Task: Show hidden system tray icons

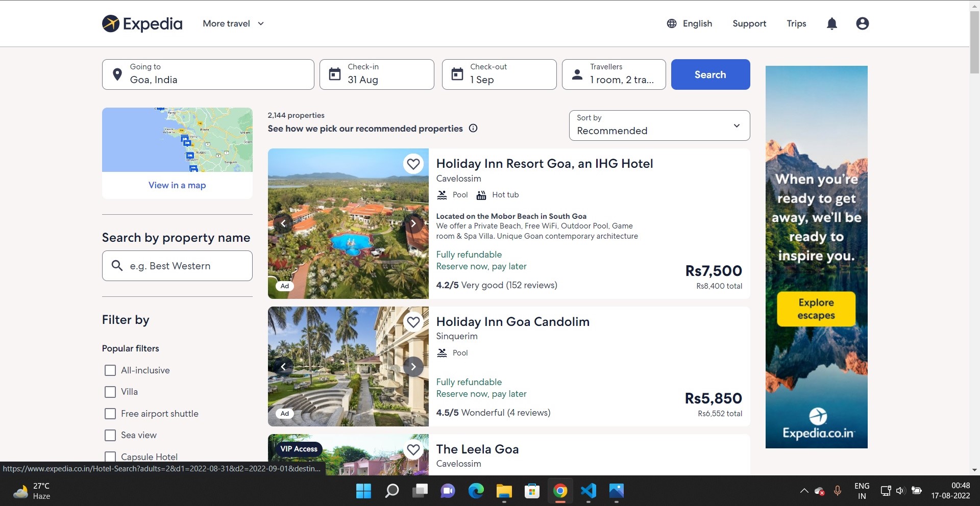Action: click(x=804, y=491)
